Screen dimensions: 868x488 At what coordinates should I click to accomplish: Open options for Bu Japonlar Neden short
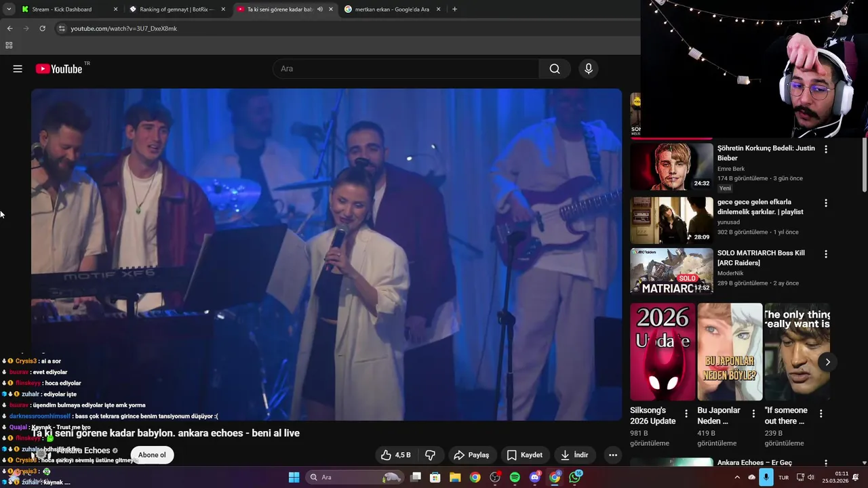[x=753, y=413]
